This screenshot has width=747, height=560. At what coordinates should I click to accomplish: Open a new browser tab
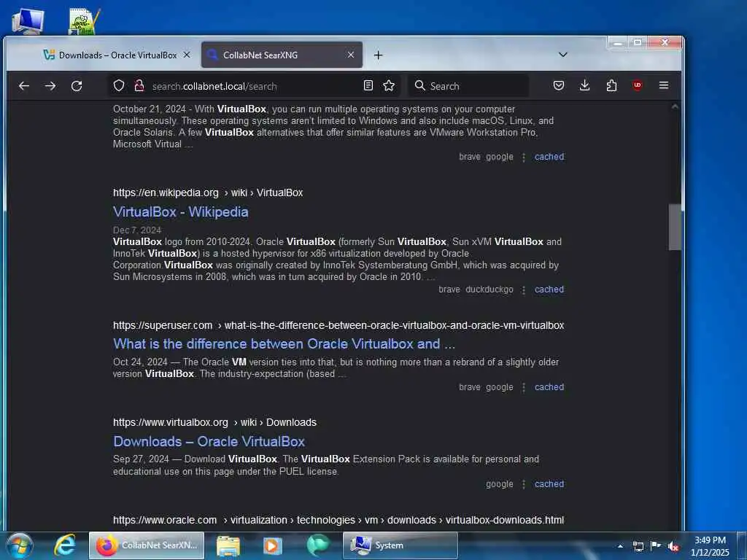[x=379, y=55]
